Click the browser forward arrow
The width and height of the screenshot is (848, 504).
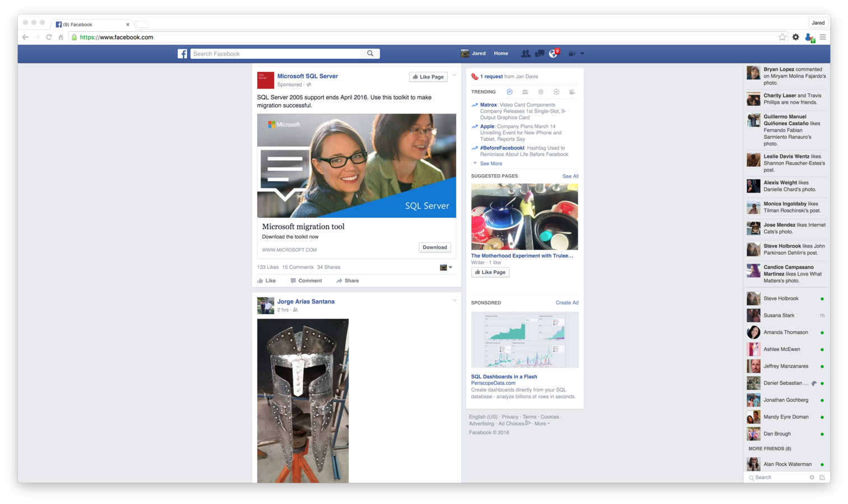[x=37, y=37]
